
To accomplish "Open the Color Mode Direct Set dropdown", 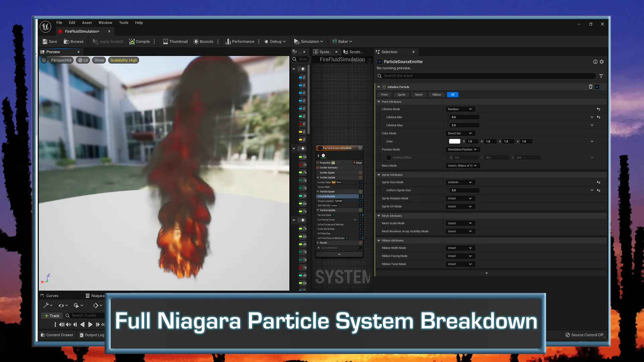I will [x=460, y=133].
